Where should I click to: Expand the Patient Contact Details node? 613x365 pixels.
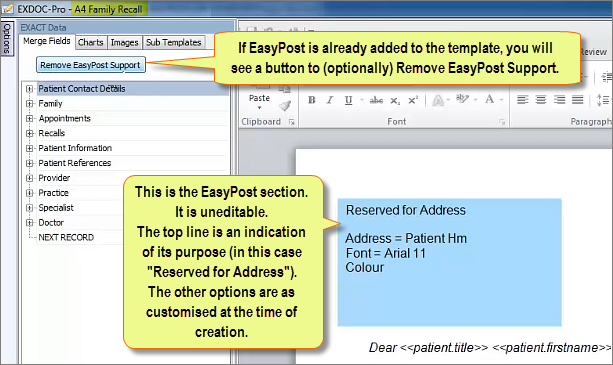click(x=29, y=89)
